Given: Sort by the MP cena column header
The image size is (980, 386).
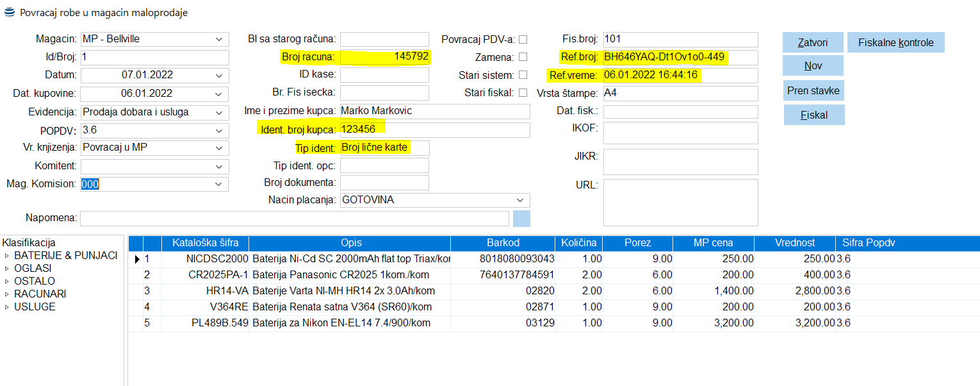Looking at the screenshot, I should pos(713,243).
